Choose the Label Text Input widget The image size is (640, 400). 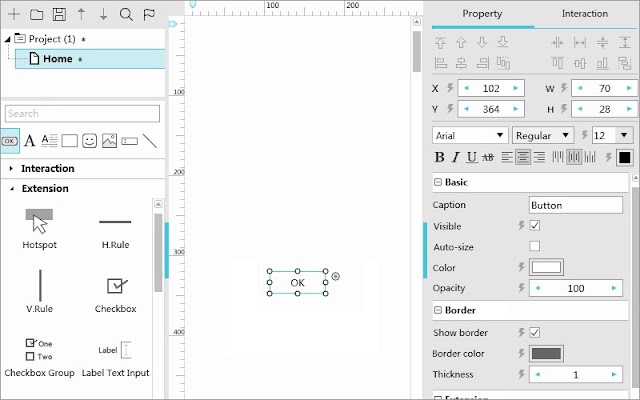pos(116,359)
